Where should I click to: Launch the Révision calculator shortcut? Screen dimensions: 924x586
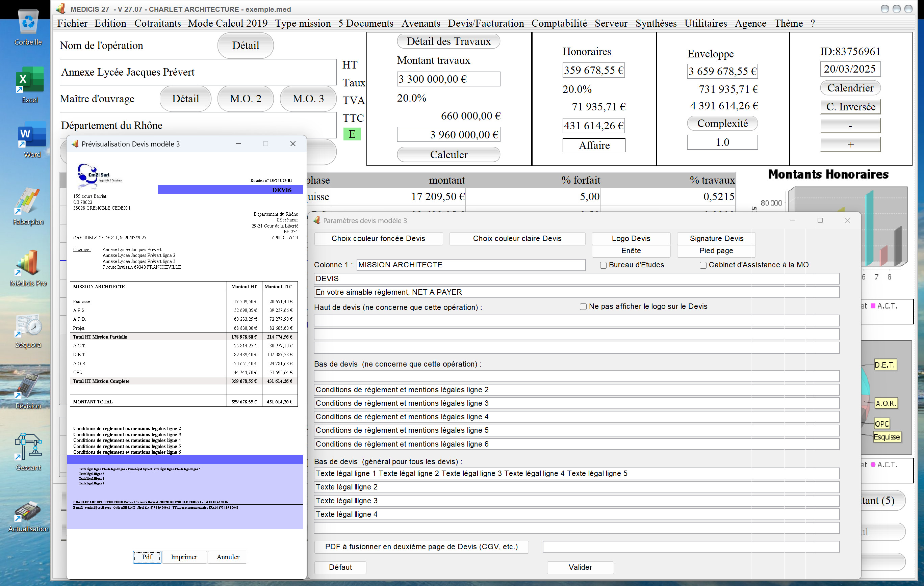(28, 391)
